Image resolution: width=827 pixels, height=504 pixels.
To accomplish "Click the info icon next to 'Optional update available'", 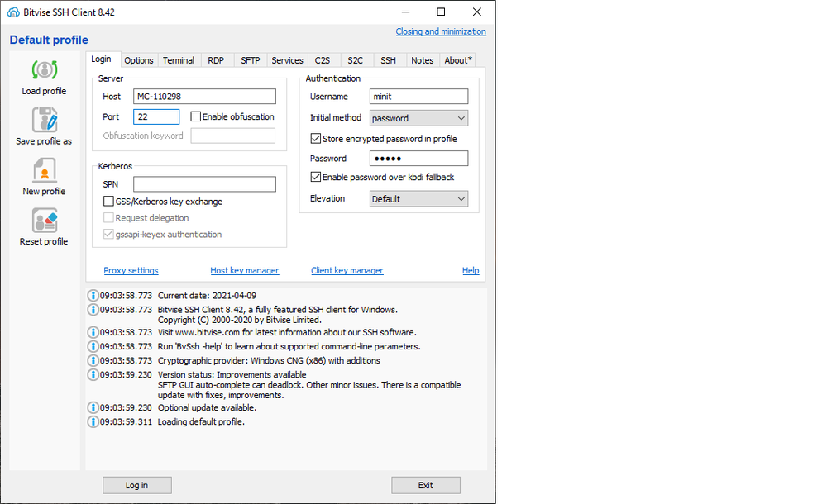I will 93,407.
